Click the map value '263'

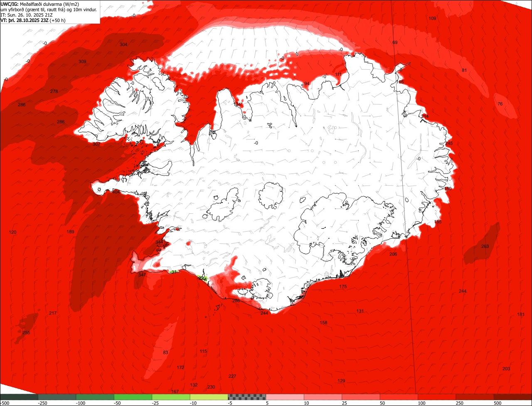tap(485, 246)
